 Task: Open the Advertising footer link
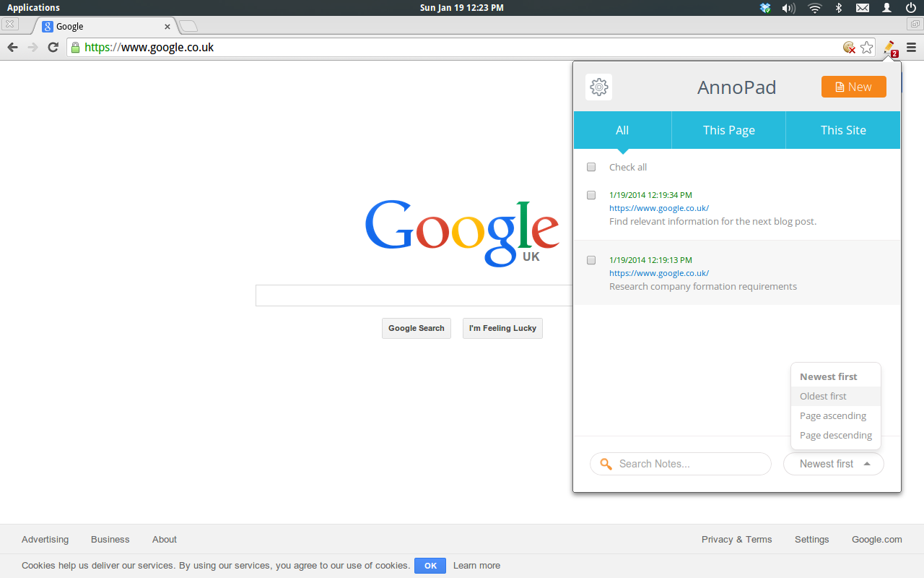45,540
